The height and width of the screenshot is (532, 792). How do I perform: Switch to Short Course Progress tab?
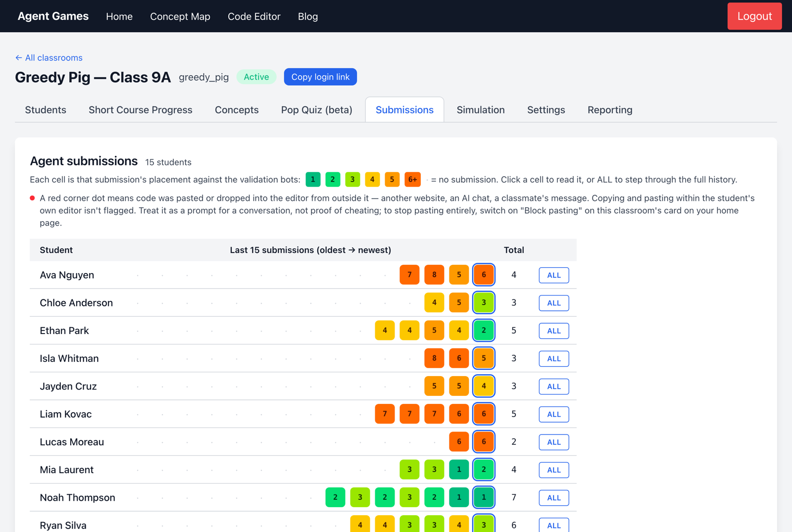141,110
